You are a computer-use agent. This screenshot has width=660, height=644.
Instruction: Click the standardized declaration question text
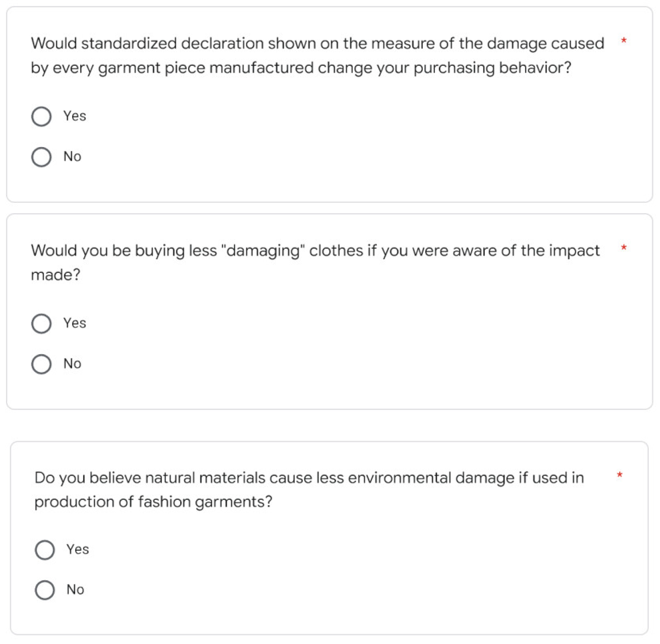(317, 55)
